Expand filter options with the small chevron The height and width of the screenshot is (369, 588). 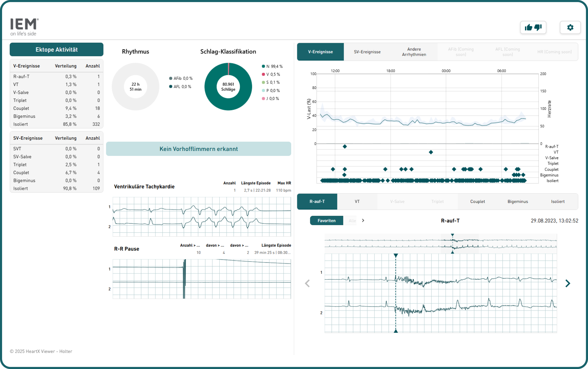[x=363, y=221]
